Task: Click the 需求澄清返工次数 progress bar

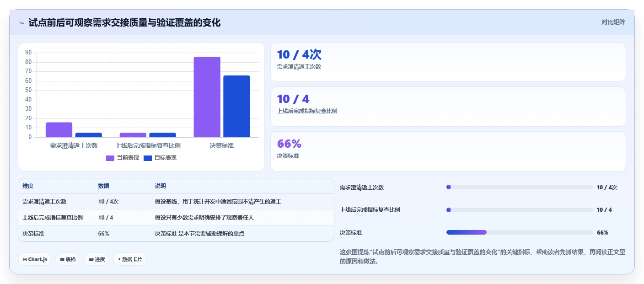Action: click(520, 187)
